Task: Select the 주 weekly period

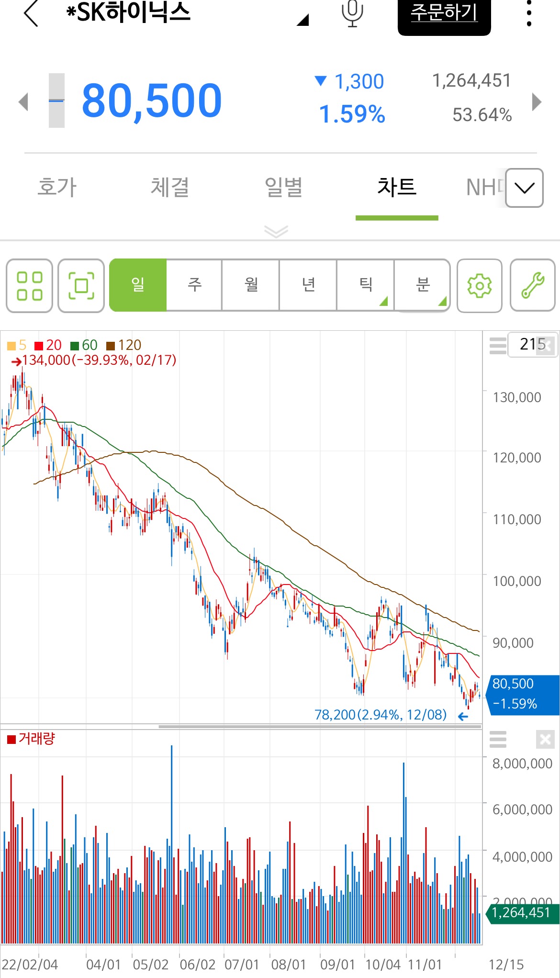Action: (194, 285)
